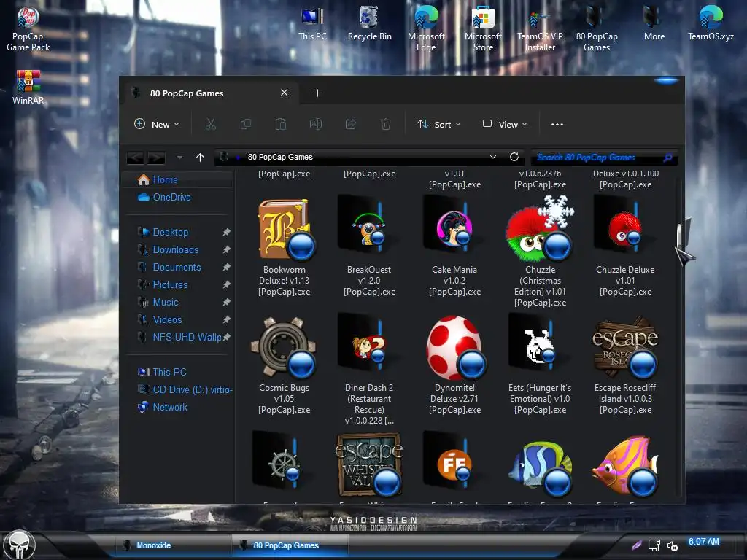
Task: Open NFS UHD Wallp pinned folder
Action: [187, 337]
